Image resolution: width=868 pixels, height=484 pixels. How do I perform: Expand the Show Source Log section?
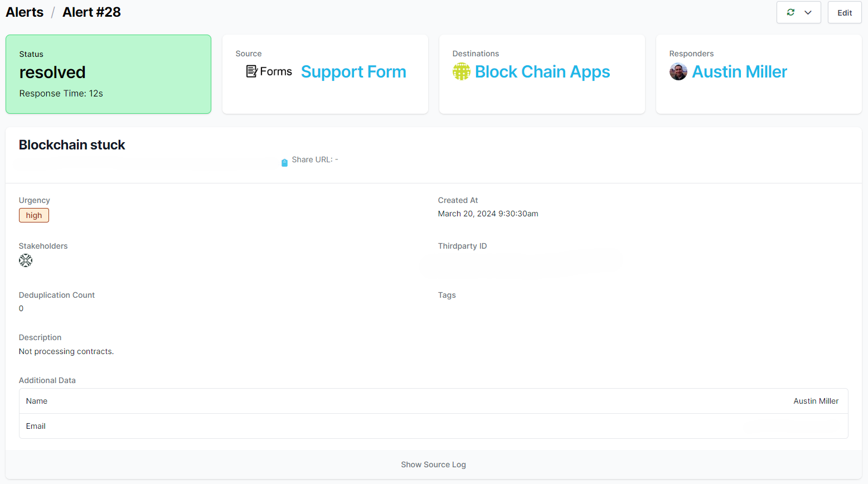tap(433, 464)
